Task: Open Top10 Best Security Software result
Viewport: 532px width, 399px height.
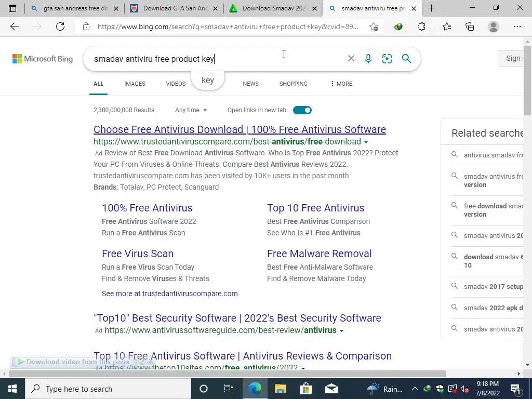Action: click(237, 318)
